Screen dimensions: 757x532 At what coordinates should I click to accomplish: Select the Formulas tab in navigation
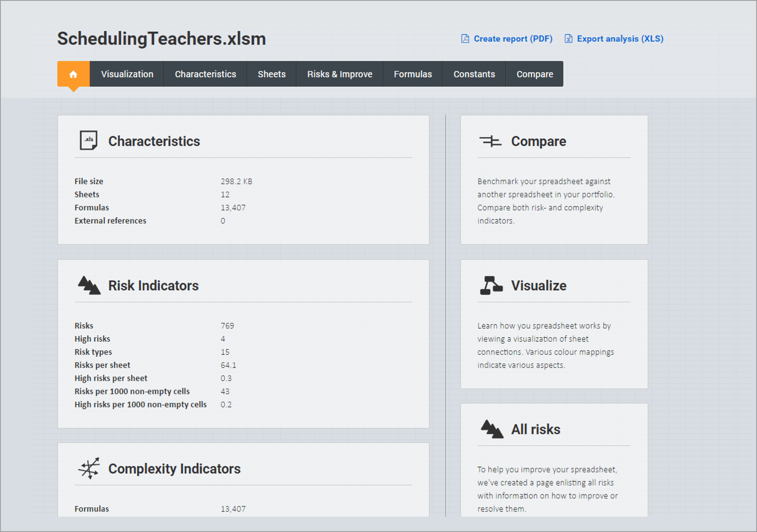pos(412,74)
